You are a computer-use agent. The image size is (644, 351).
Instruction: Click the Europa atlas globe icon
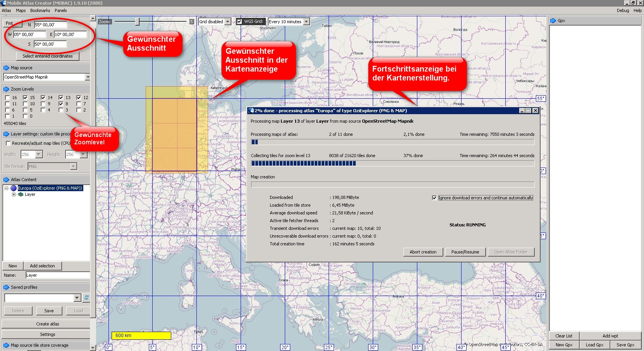(14, 188)
